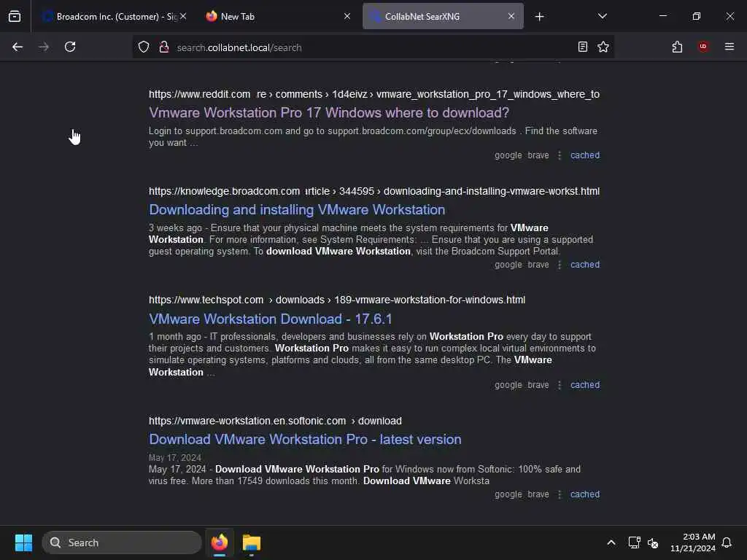The image size is (747, 560).
Task: Select the CollabNet SearXNG tab
Action: [443, 16]
